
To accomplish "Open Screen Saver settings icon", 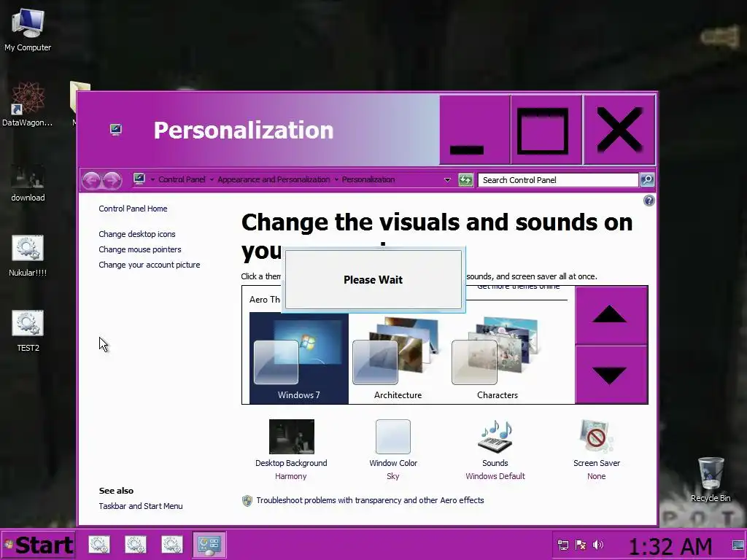I will [x=597, y=437].
